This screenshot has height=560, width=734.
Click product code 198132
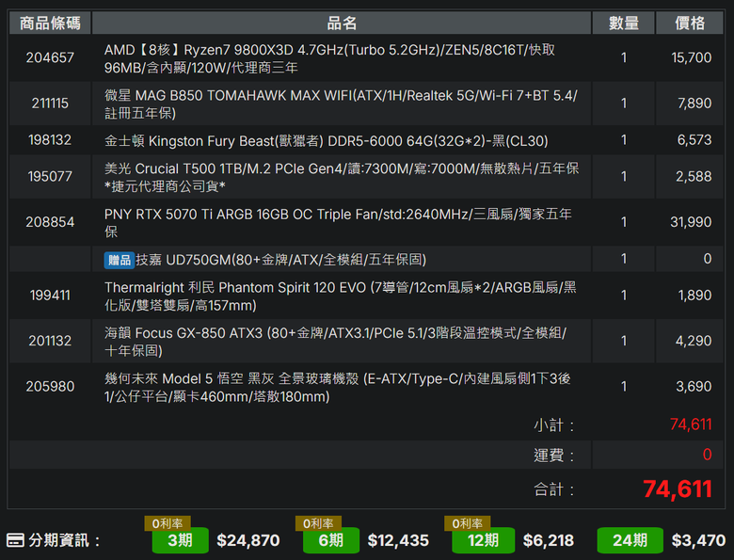coord(50,140)
